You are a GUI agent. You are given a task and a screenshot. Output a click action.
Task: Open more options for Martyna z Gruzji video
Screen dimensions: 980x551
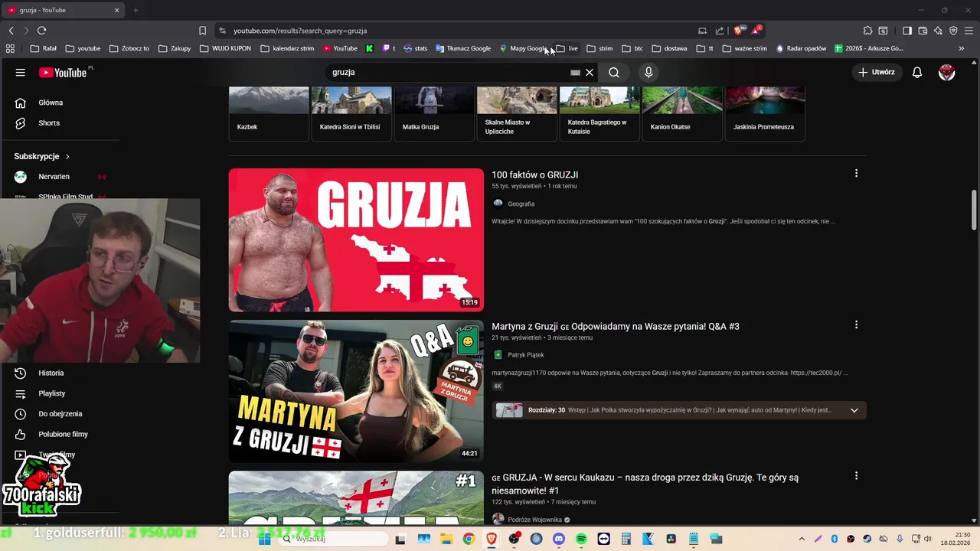coord(856,325)
